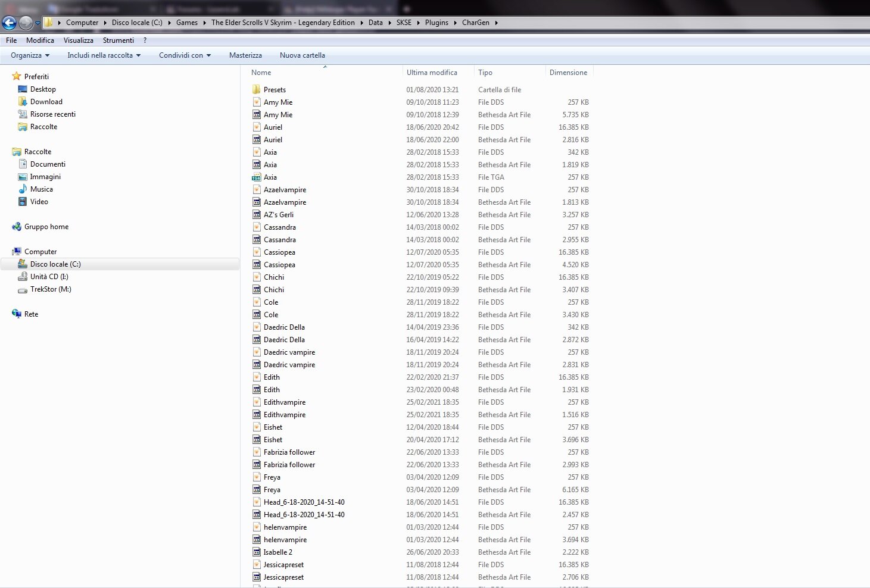Expand the Organizza dropdown
This screenshot has height=588, width=870.
pos(30,55)
